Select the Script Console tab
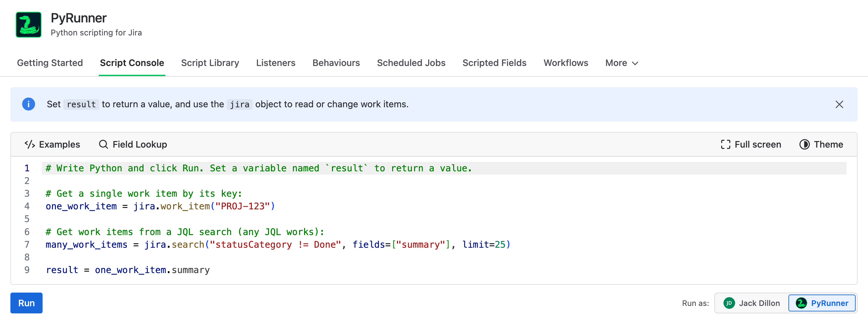 tap(132, 63)
